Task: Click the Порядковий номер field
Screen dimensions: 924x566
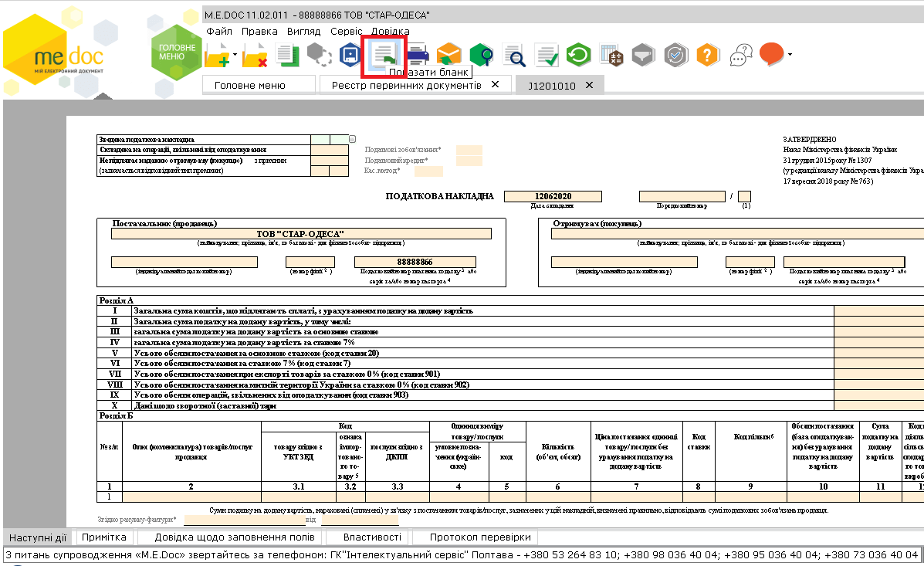Action: pyautogui.click(x=682, y=196)
